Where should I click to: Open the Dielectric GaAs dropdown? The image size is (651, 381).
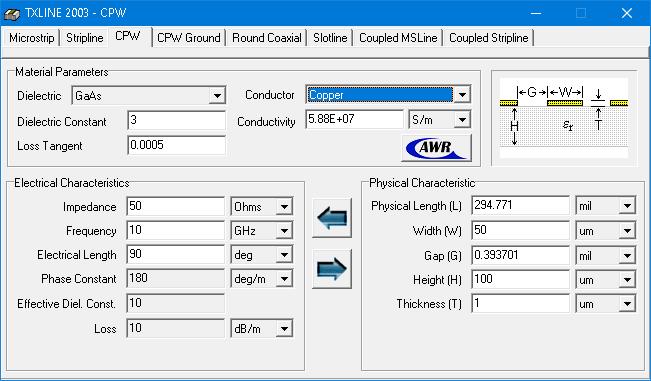(x=217, y=96)
